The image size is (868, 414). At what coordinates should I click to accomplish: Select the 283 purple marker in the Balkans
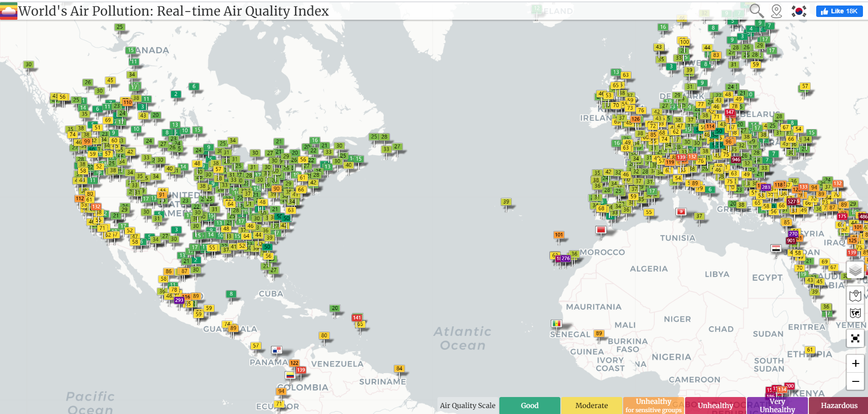(x=766, y=187)
